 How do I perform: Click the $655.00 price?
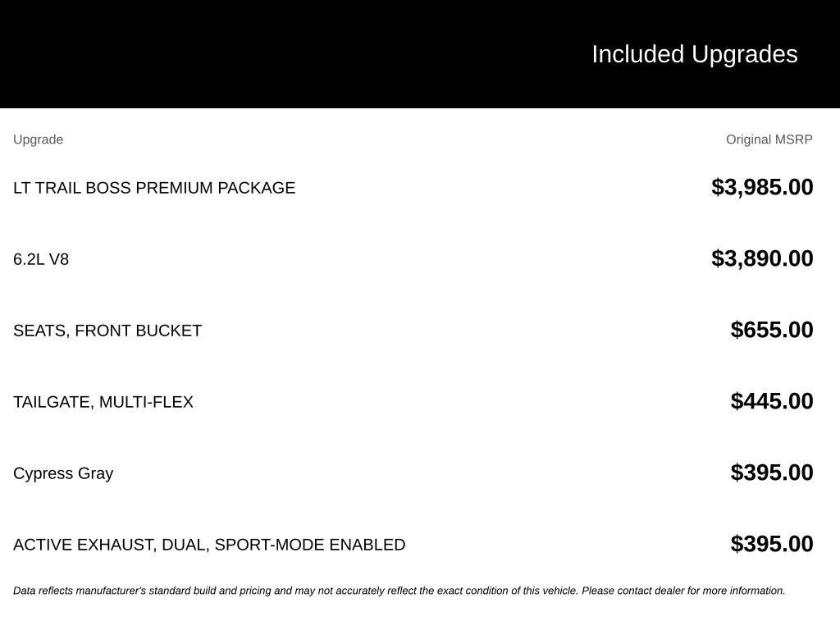pos(771,330)
